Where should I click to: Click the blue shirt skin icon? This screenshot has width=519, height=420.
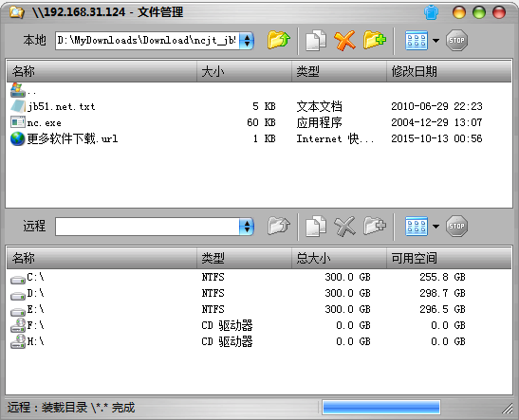pyautogui.click(x=432, y=12)
